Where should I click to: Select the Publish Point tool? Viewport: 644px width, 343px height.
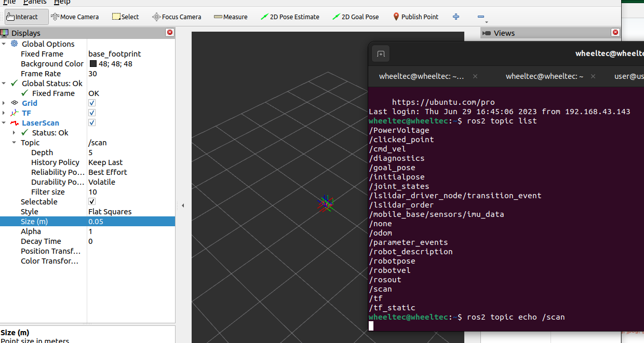tap(415, 17)
